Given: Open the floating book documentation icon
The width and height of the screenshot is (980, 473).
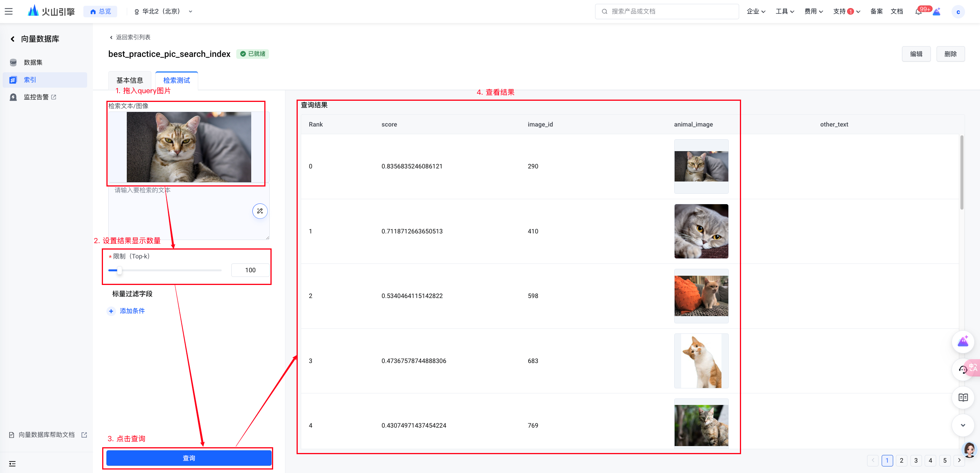Looking at the screenshot, I should pos(963,398).
